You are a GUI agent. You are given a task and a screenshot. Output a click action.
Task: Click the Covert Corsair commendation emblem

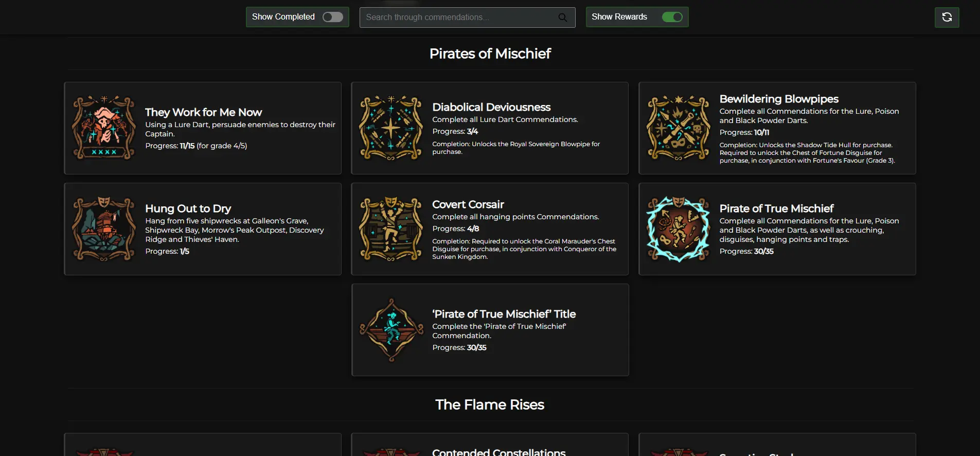pyautogui.click(x=391, y=229)
